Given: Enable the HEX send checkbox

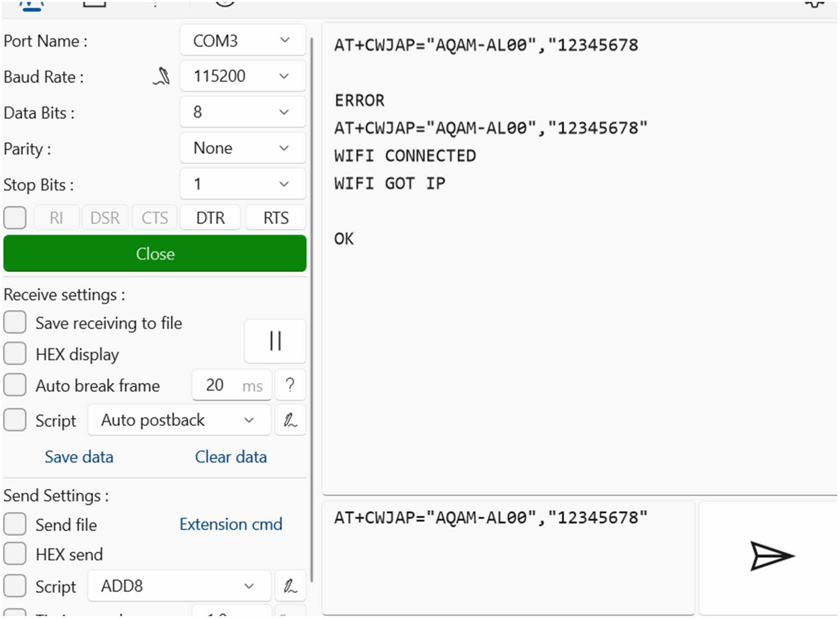Looking at the screenshot, I should click(x=15, y=554).
